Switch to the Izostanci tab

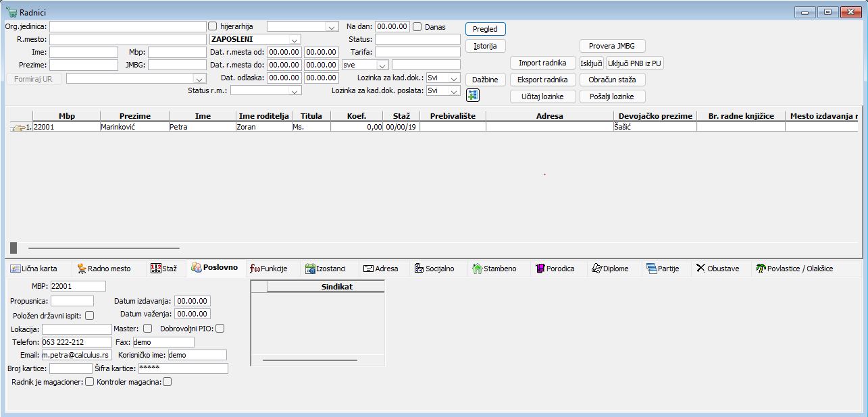(326, 269)
